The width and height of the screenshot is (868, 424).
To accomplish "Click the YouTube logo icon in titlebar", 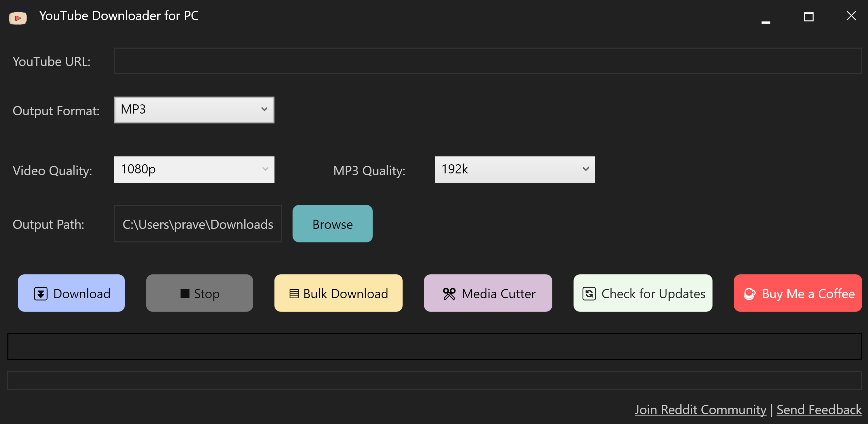I will click(17, 15).
